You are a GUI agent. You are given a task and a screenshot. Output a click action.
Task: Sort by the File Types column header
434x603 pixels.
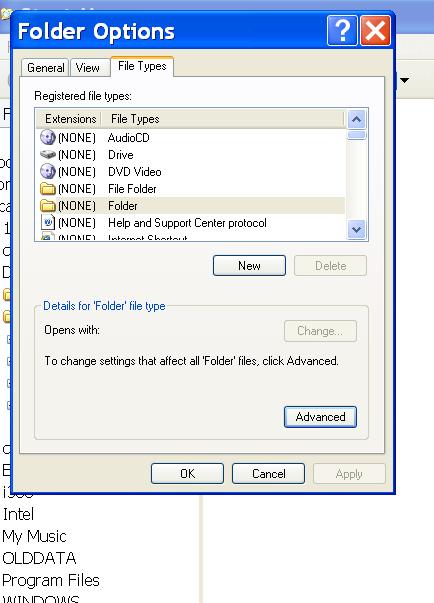[222, 119]
